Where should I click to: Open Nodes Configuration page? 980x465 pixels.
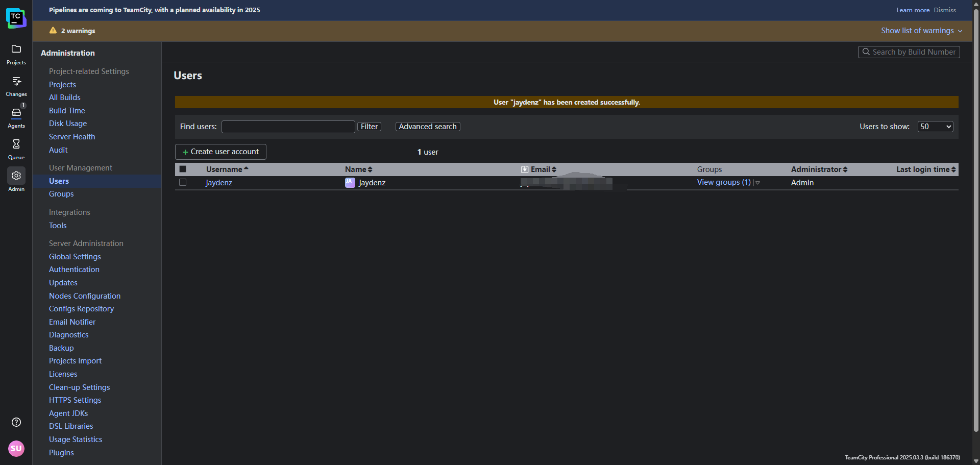85,296
